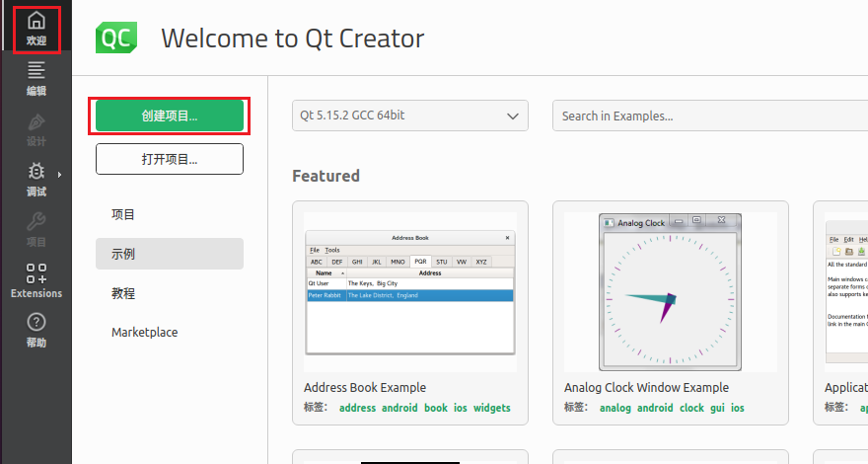Viewport: 868px width, 464px height.
Task: Filter by android tag under Address Book
Action: [x=399, y=408]
